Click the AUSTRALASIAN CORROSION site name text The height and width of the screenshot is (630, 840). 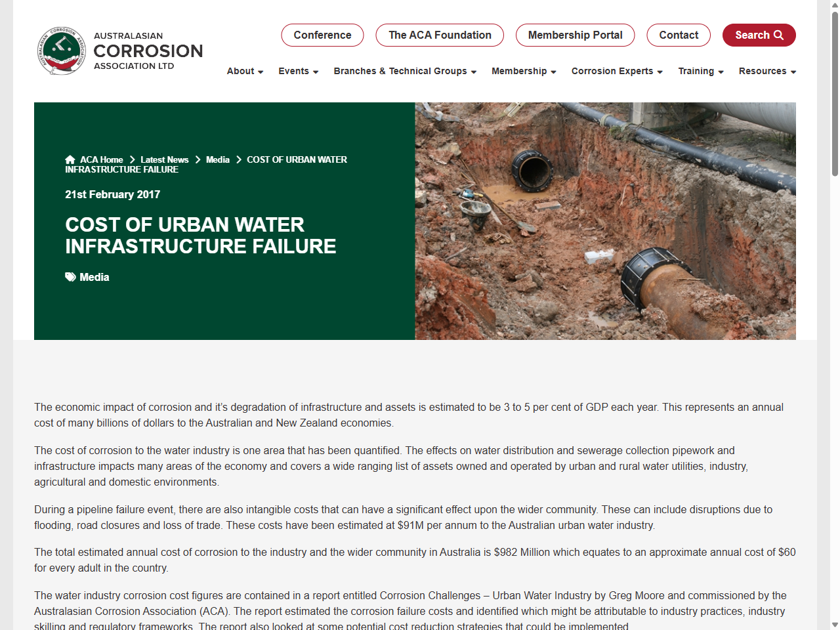pyautogui.click(x=148, y=51)
